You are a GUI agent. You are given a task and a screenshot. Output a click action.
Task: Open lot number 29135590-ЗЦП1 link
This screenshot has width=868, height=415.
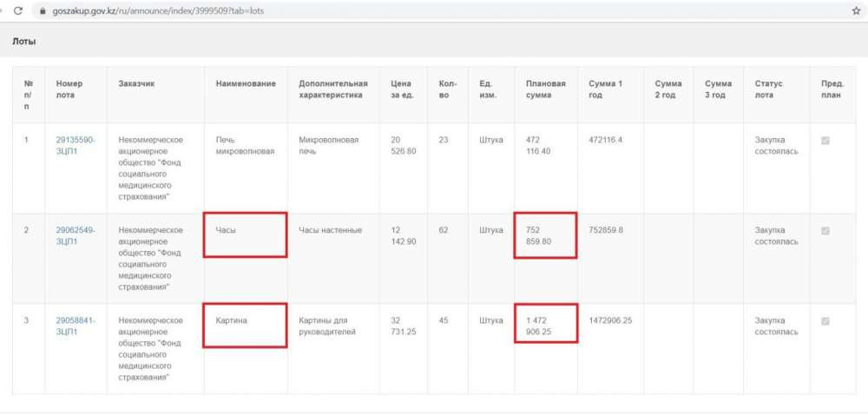click(76, 145)
